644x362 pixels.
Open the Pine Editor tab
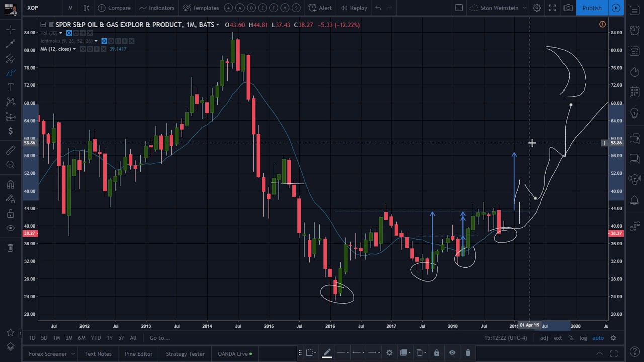click(138, 354)
